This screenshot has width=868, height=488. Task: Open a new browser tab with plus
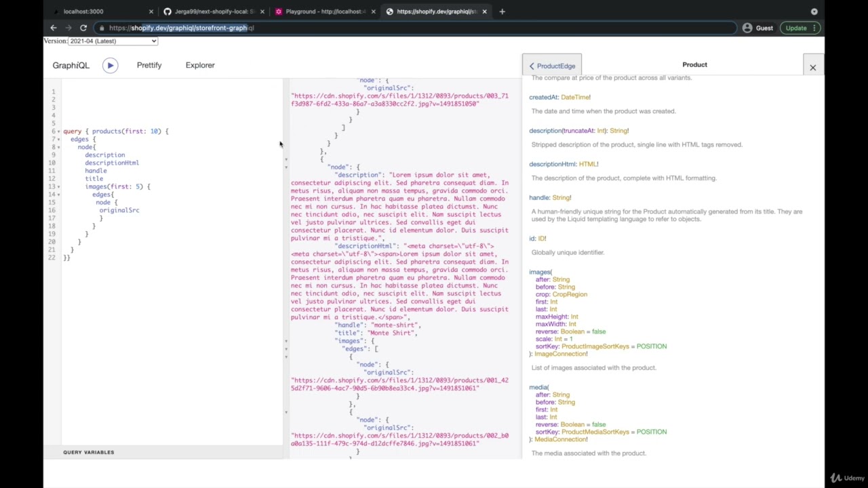(502, 12)
